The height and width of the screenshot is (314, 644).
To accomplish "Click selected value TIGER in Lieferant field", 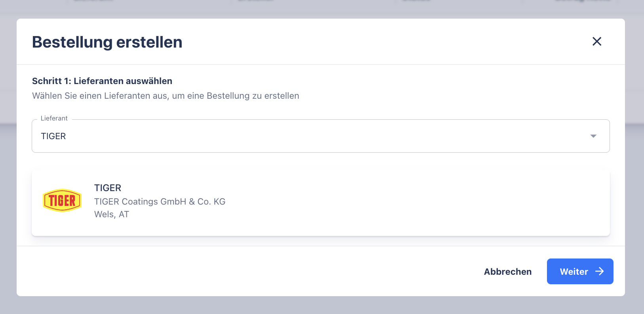I will [53, 136].
